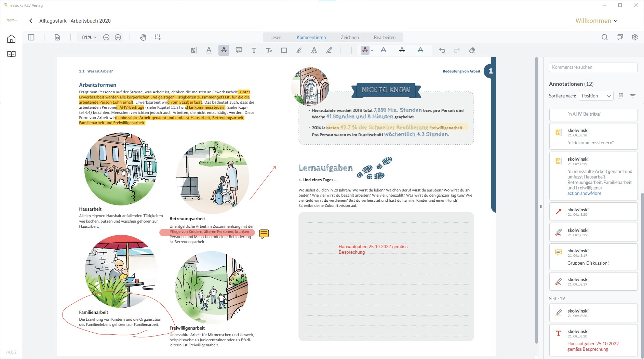Switch to the Lesen tab

[x=276, y=37]
